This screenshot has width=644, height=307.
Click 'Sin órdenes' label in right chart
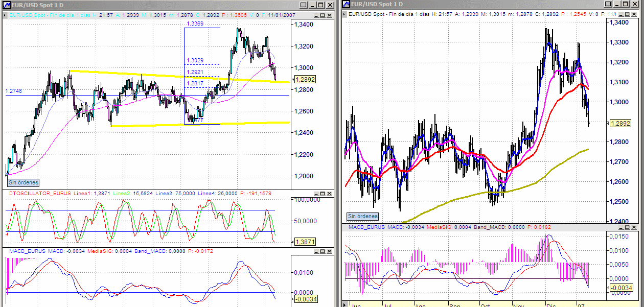(363, 216)
